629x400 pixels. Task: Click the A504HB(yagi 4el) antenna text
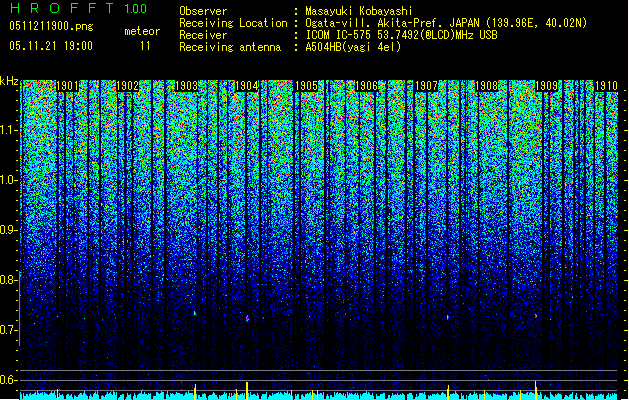[x=353, y=47]
